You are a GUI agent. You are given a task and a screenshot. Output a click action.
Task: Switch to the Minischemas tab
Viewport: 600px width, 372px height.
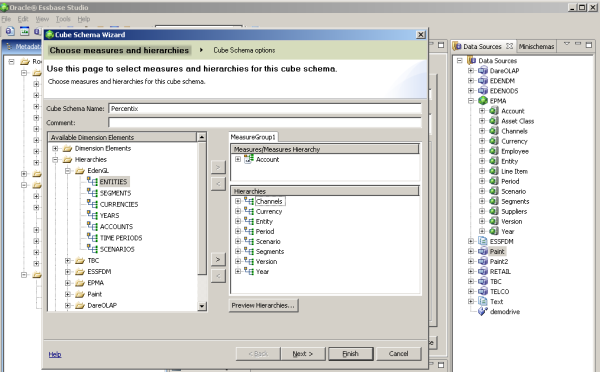click(x=536, y=46)
